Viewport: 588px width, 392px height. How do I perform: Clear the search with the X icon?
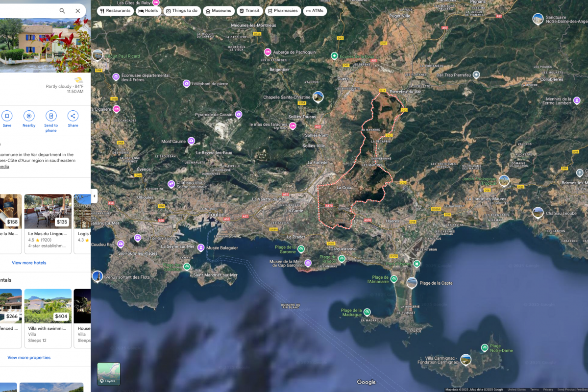point(78,11)
